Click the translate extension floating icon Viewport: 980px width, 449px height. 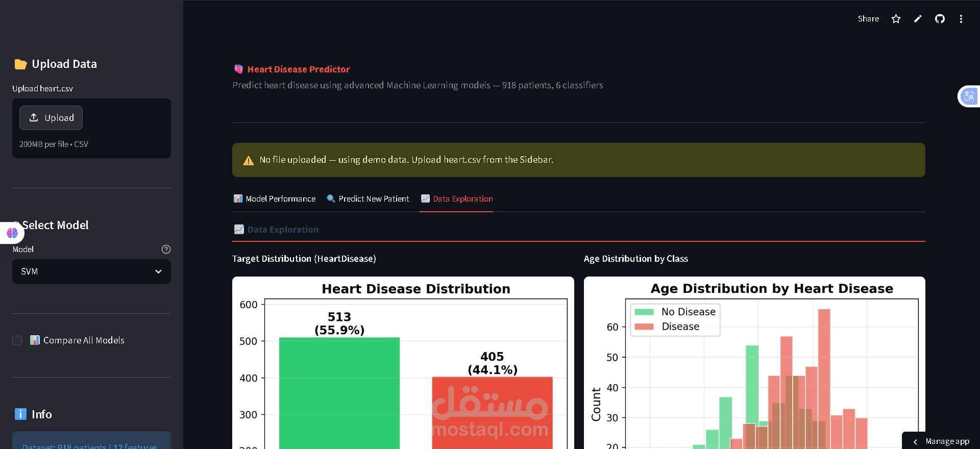[969, 96]
